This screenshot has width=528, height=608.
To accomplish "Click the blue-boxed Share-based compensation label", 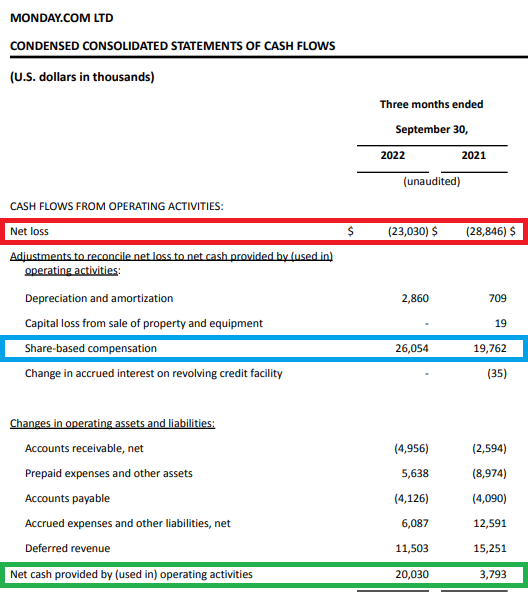I will click(x=91, y=348).
